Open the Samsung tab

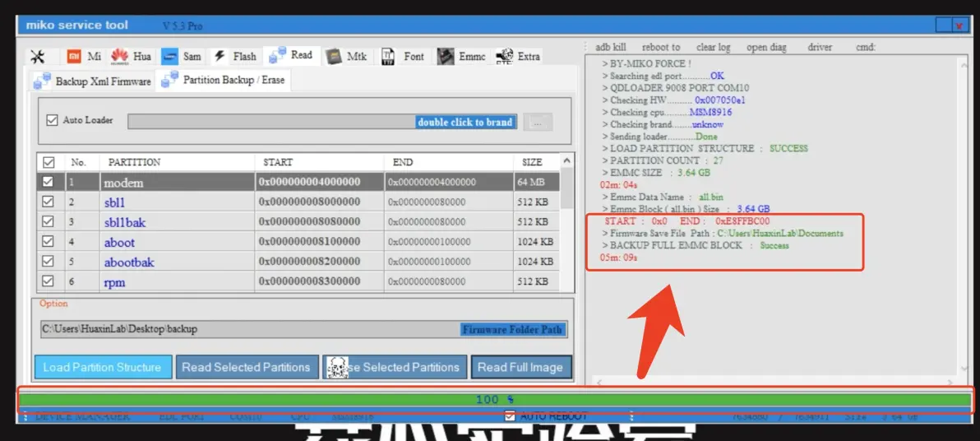[182, 57]
